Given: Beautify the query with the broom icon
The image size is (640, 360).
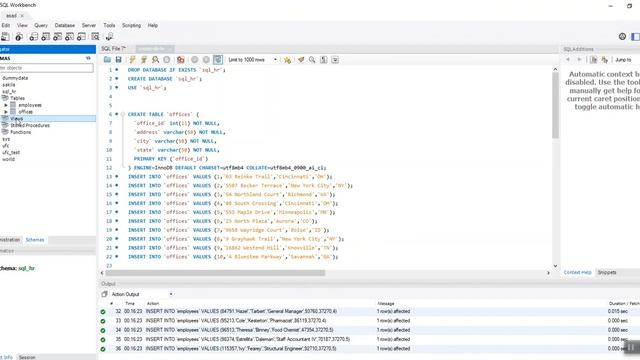Looking at the screenshot, I should click(x=301, y=60).
